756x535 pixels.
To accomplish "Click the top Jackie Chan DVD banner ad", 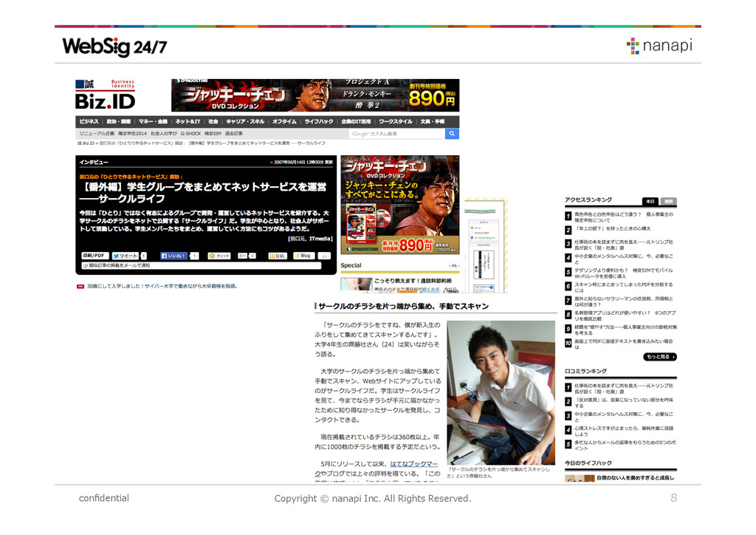I will [315, 95].
